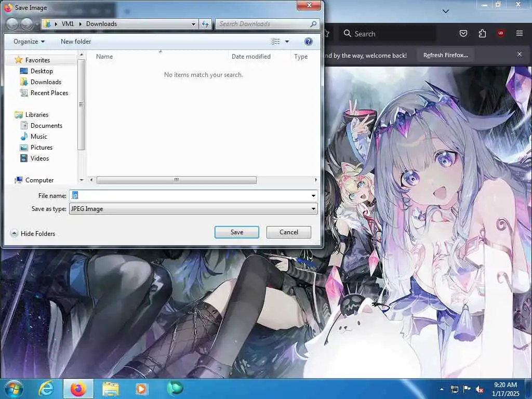Open the address bar path history dropdown
Image resolution: width=532 pixels, height=399 pixels.
[193, 24]
